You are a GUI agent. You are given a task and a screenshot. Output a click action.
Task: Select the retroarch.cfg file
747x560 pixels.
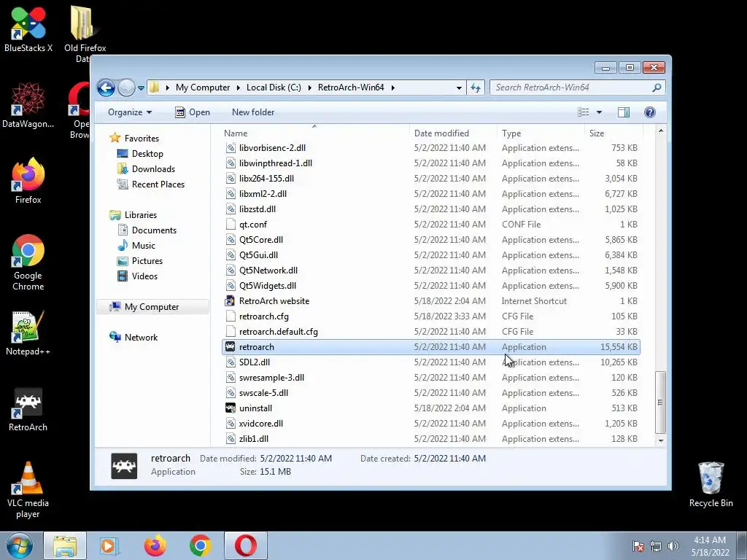click(257, 316)
